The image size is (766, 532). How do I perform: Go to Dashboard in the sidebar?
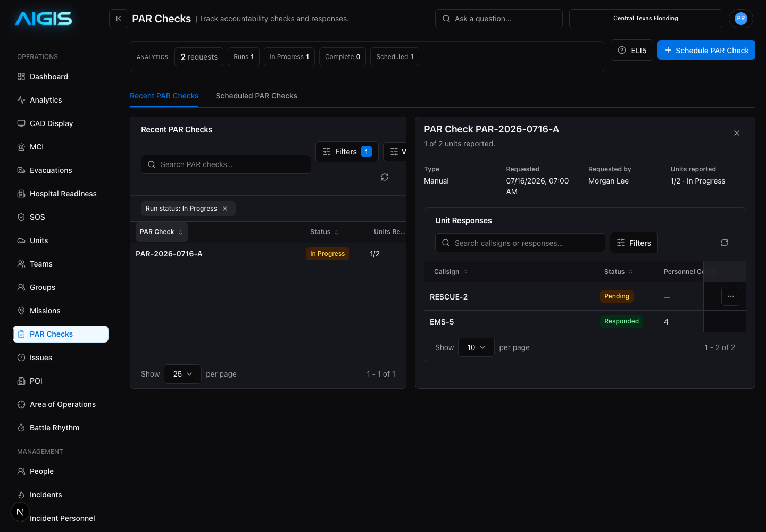(61, 77)
